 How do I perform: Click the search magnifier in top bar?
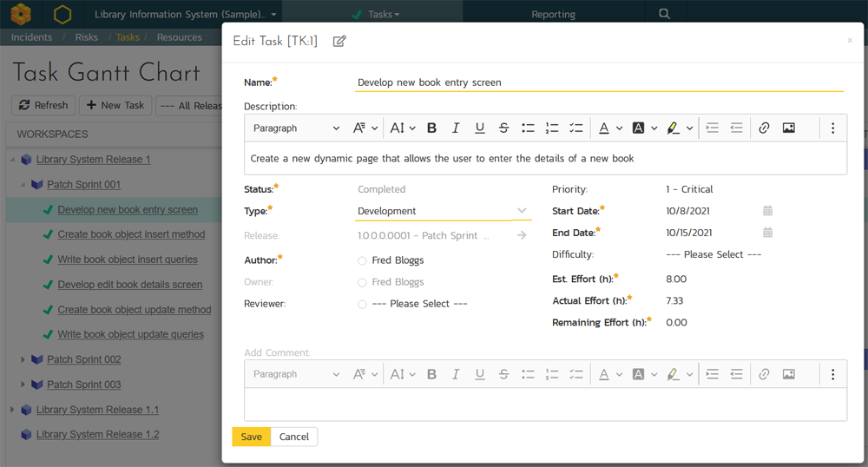point(664,14)
